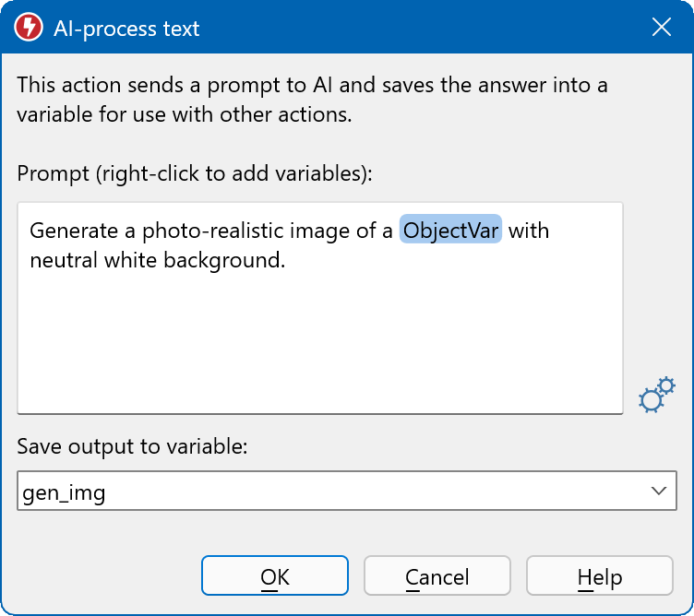The height and width of the screenshot is (616, 694).
Task: Click the "Save output to variable:" label
Action: point(132,446)
